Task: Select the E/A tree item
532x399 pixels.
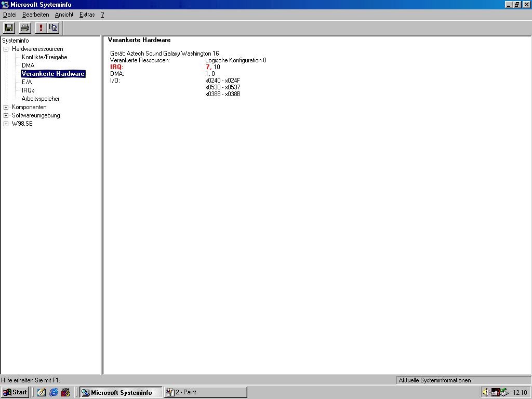Action: tap(27, 82)
